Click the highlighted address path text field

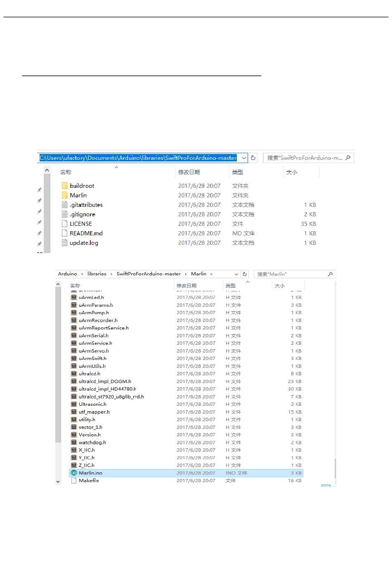[x=138, y=158]
